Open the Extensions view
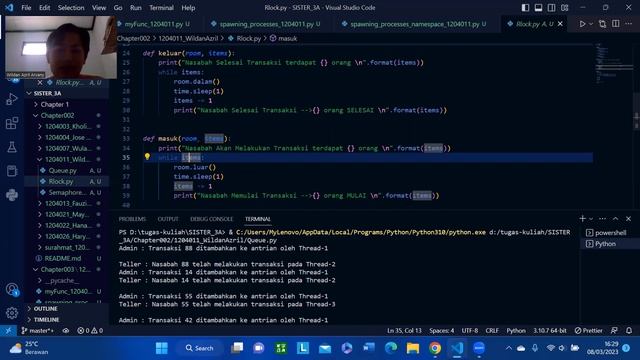Image resolution: width=640 pixels, height=360 pixels. point(11,123)
